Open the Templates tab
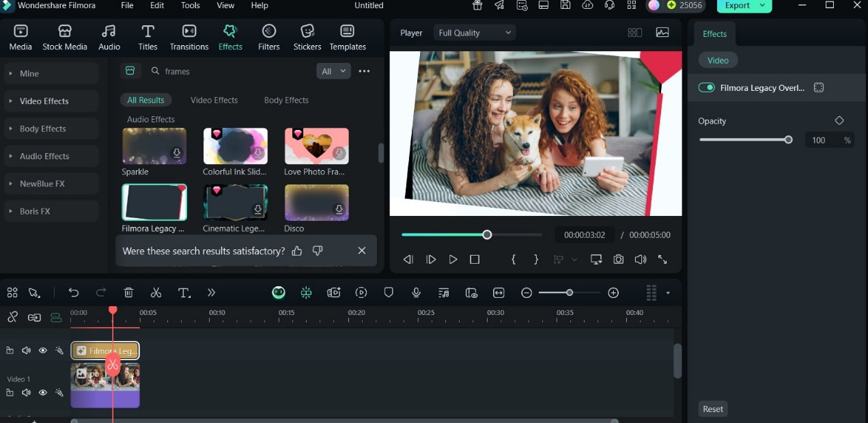Image resolution: width=868 pixels, height=423 pixels. point(348,38)
